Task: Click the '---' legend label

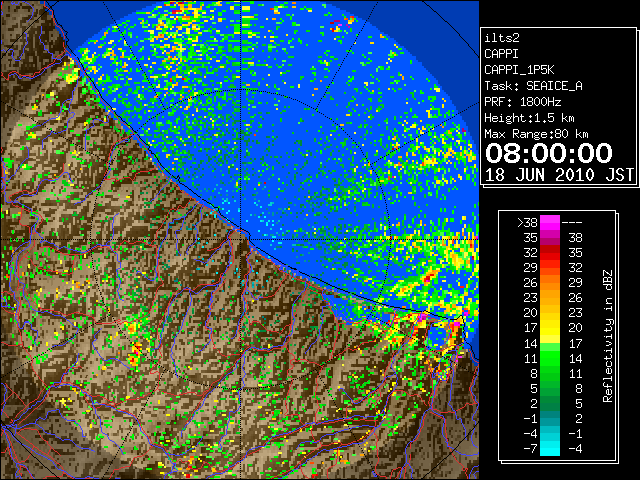Action: click(x=572, y=223)
